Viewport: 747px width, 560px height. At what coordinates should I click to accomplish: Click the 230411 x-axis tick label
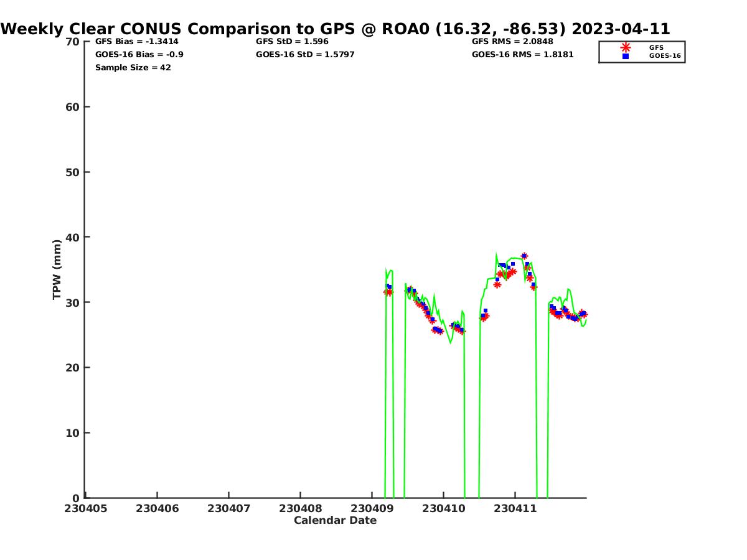pyautogui.click(x=515, y=508)
